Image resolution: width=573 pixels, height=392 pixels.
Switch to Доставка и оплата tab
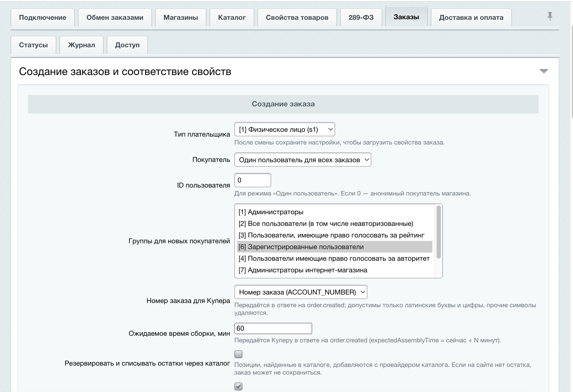click(471, 17)
